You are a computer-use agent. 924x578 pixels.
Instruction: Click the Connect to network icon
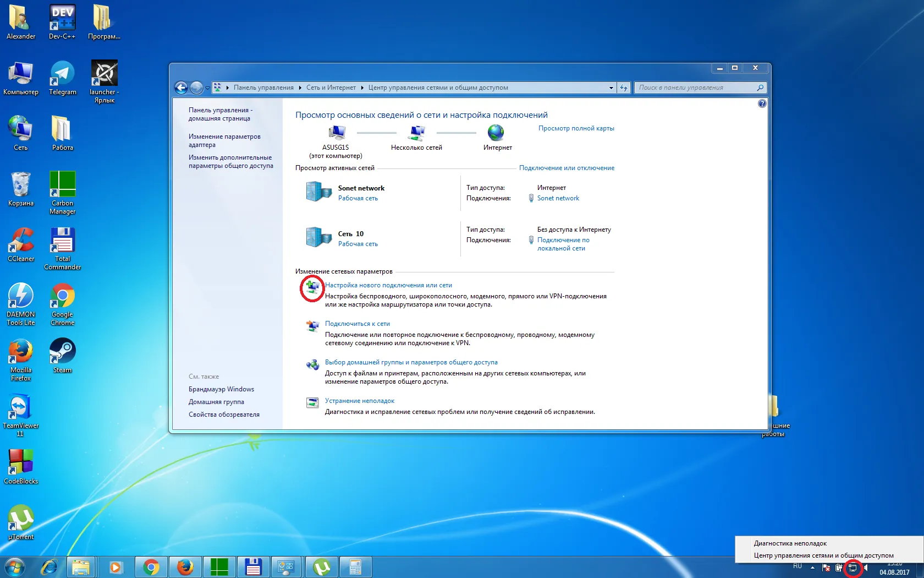tap(312, 326)
